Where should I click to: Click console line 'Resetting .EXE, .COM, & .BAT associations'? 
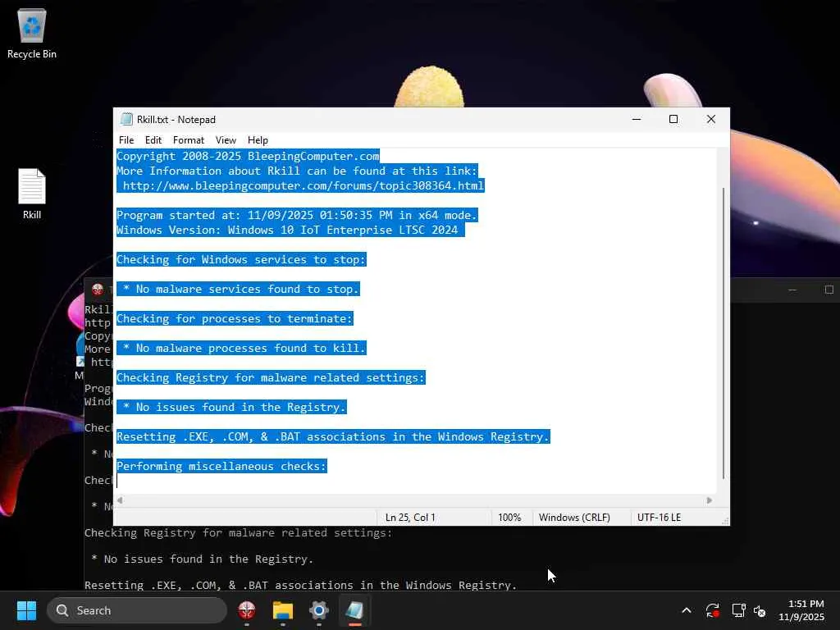[x=300, y=585]
